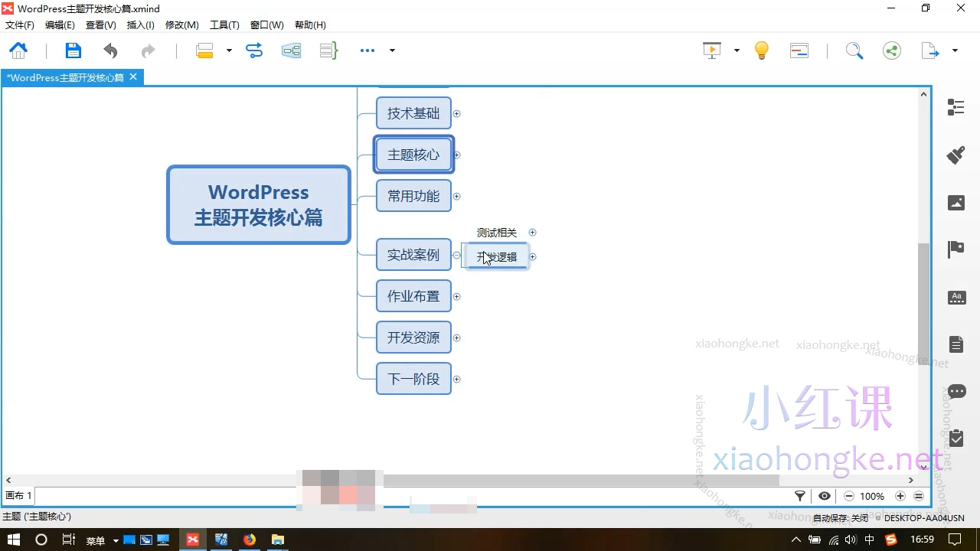The height and width of the screenshot is (551, 980).
Task: Open the Comments speech bubble panel
Action: click(956, 392)
